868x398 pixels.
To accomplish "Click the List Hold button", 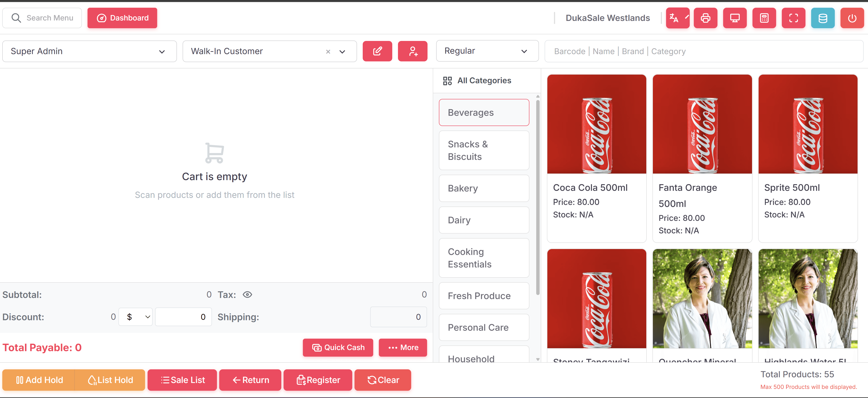I will tap(110, 380).
